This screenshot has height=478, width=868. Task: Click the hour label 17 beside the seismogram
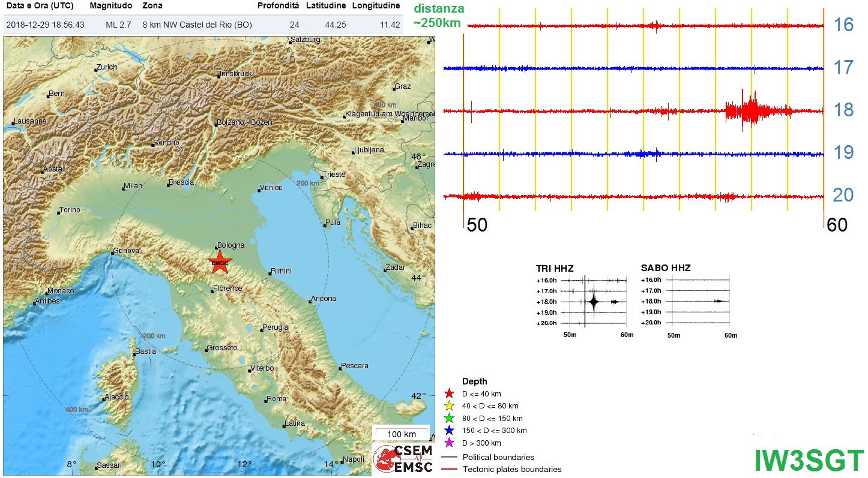[x=843, y=67]
